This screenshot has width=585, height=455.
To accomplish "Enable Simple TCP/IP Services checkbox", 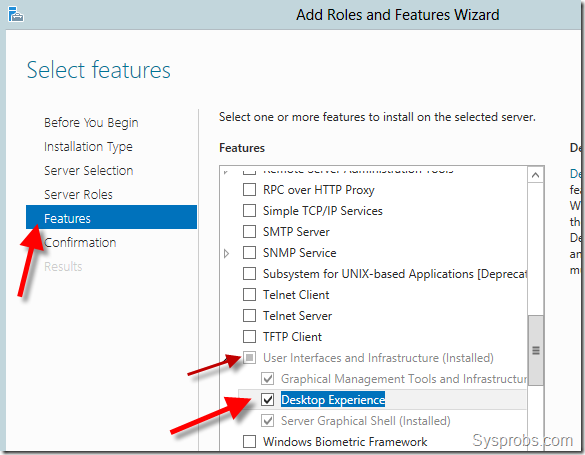I will click(x=249, y=210).
